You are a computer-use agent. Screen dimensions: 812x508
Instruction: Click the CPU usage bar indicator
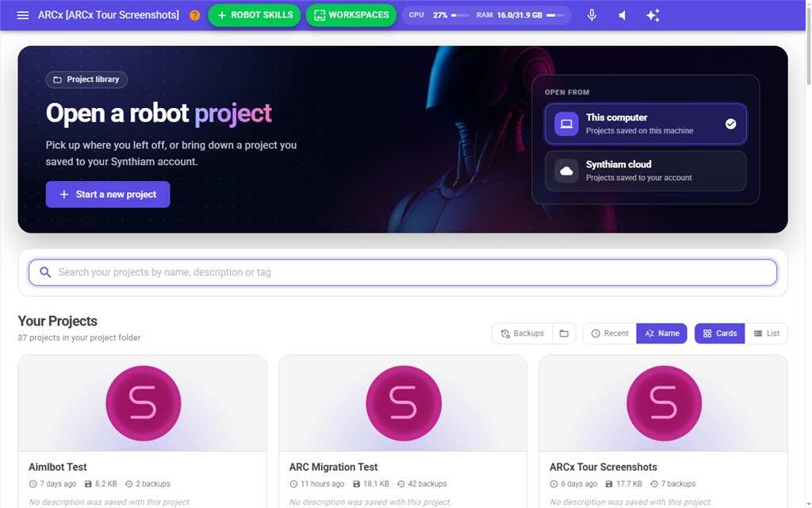[x=460, y=15]
